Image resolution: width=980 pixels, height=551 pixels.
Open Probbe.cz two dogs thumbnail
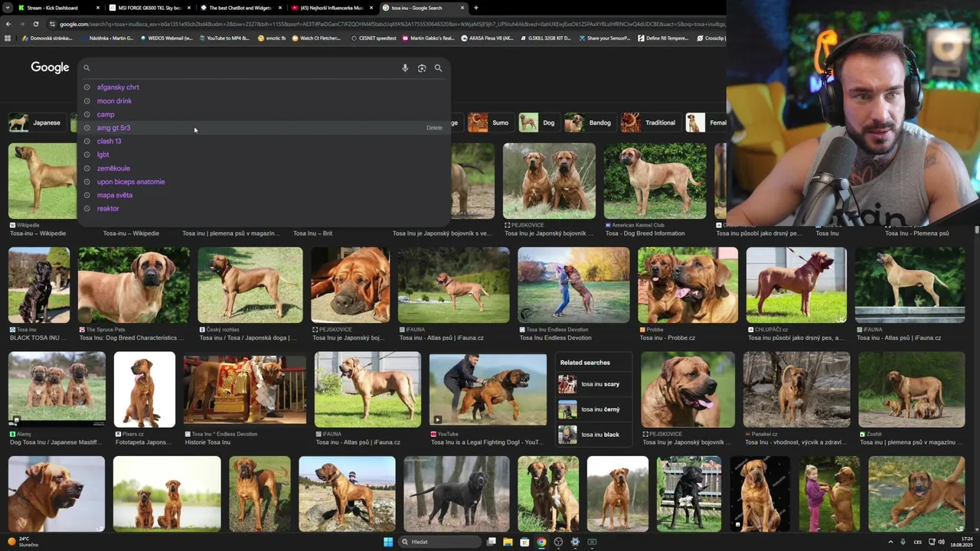pos(688,285)
